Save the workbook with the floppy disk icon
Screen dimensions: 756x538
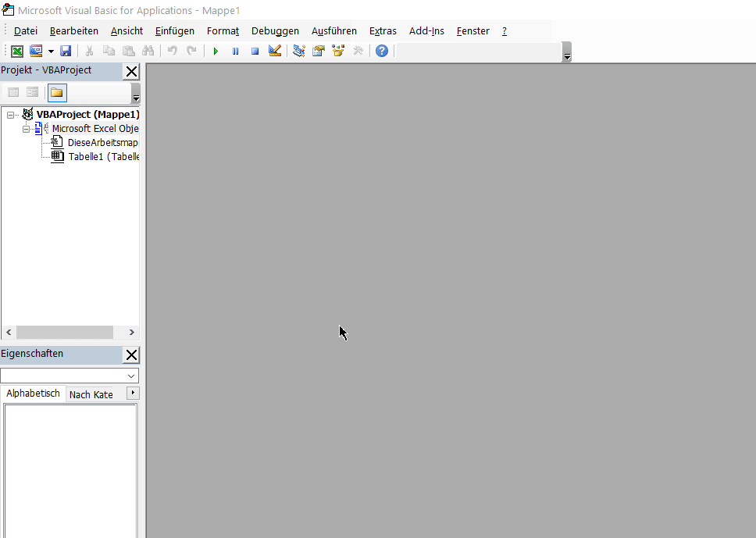(66, 51)
